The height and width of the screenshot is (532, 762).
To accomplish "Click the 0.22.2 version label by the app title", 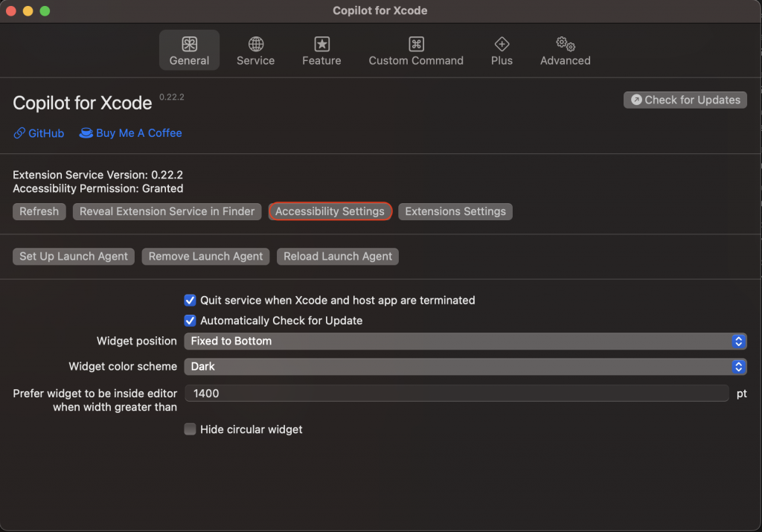I will (x=172, y=97).
